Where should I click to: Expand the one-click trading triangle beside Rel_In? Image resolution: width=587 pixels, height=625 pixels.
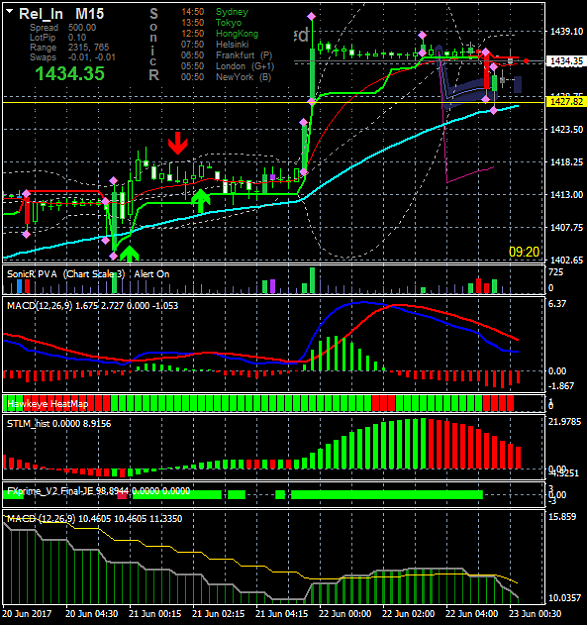pos(10,12)
